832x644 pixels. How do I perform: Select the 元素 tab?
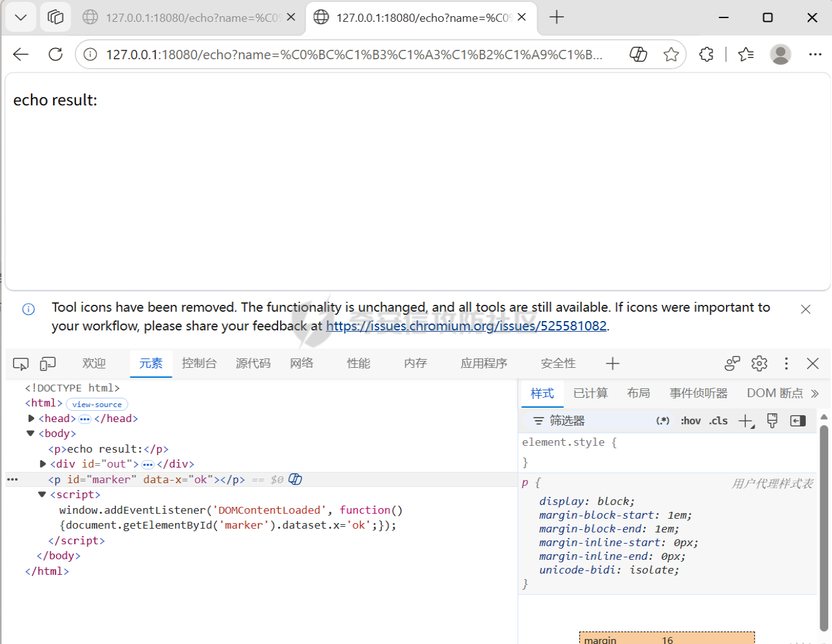[x=151, y=363]
